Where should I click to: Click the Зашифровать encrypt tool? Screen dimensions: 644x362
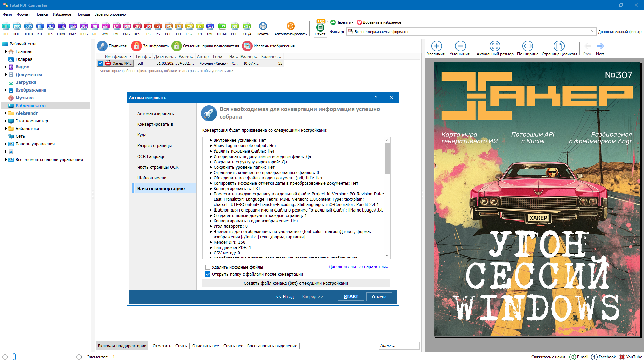(150, 46)
